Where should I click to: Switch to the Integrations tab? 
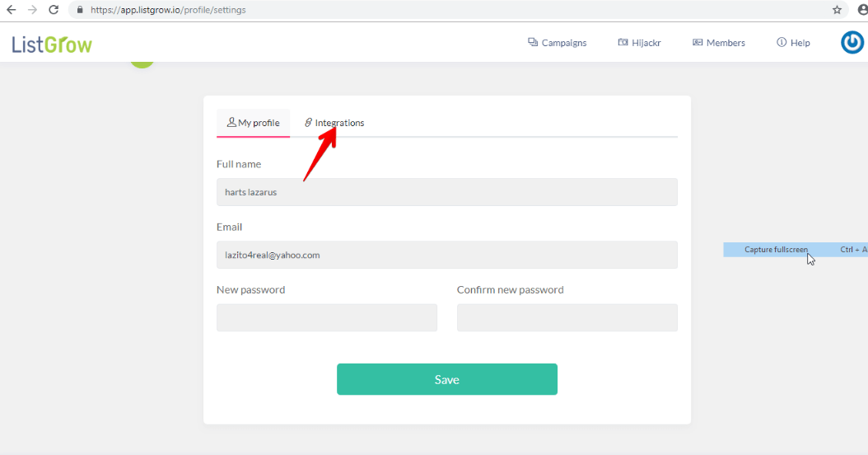(334, 123)
